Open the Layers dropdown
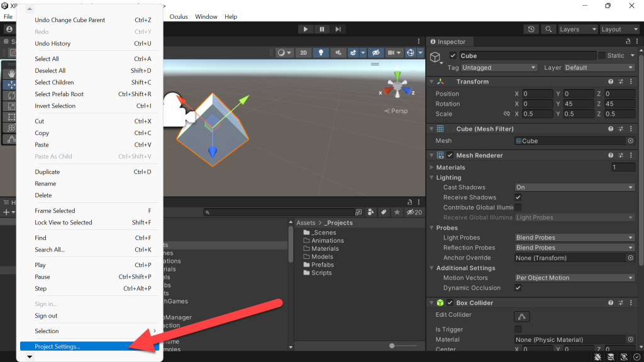 coord(577,29)
